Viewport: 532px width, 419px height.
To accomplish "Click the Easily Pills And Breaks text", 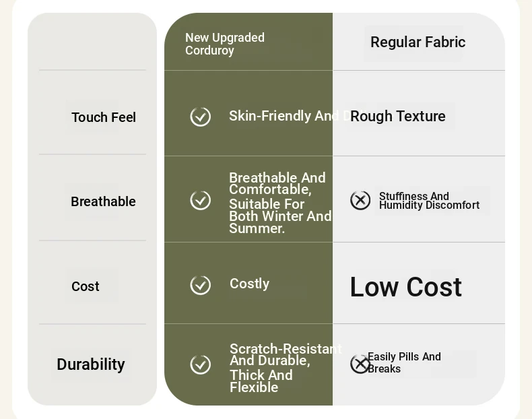I will tap(404, 362).
